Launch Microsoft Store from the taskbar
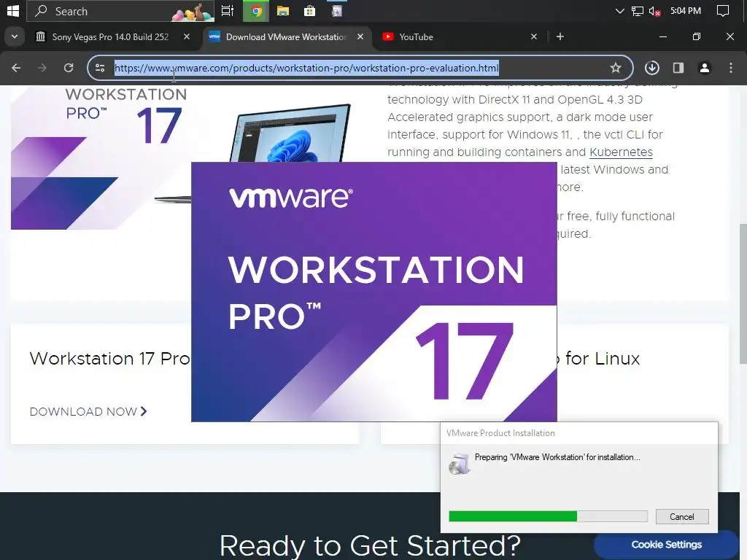This screenshot has height=560, width=747. (309, 10)
